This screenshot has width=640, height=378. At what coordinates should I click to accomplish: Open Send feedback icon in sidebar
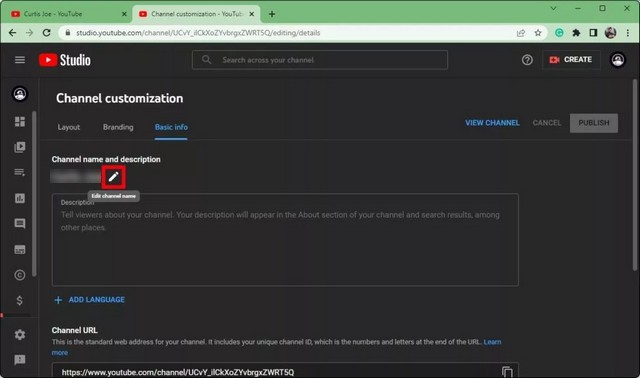point(20,360)
